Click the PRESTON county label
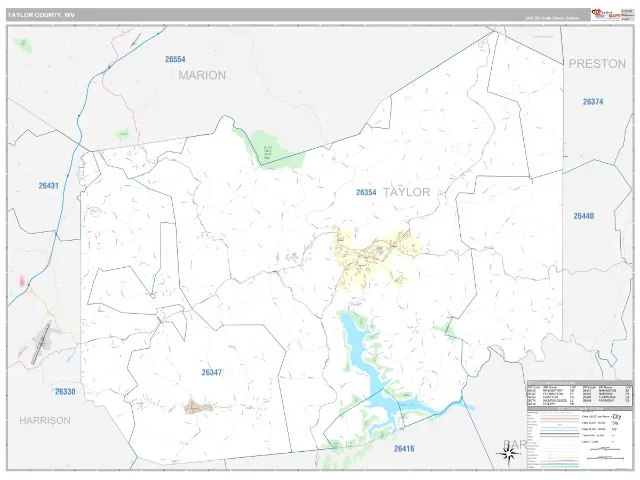This screenshot has width=640, height=480. pyautogui.click(x=597, y=64)
